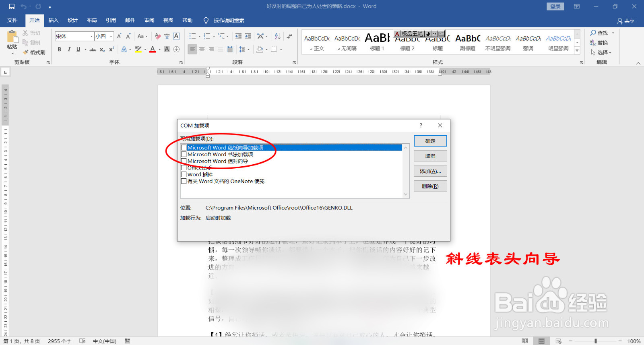Viewport: 644px width, 345px height.
Task: Expand the styles gallery more button
Action: (x=577, y=51)
